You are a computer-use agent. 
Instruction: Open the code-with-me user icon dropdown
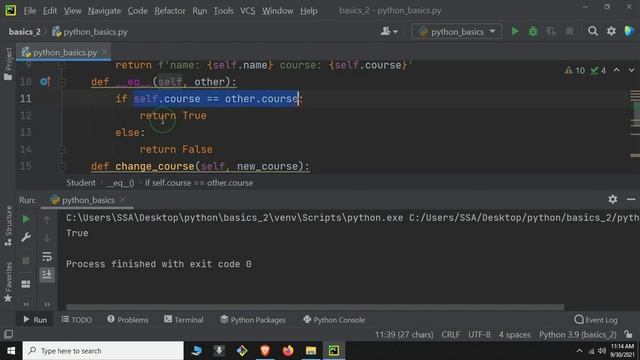click(x=389, y=31)
